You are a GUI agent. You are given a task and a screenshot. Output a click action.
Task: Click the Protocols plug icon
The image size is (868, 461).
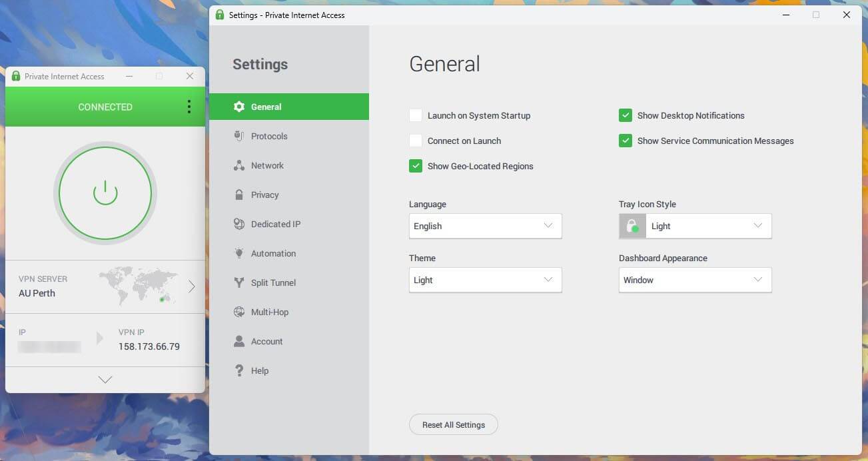click(x=239, y=136)
